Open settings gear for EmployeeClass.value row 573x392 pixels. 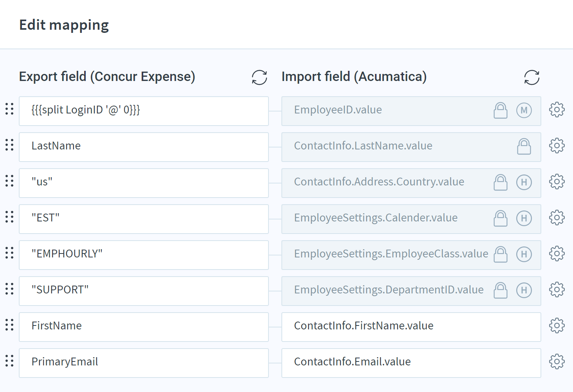[557, 254]
